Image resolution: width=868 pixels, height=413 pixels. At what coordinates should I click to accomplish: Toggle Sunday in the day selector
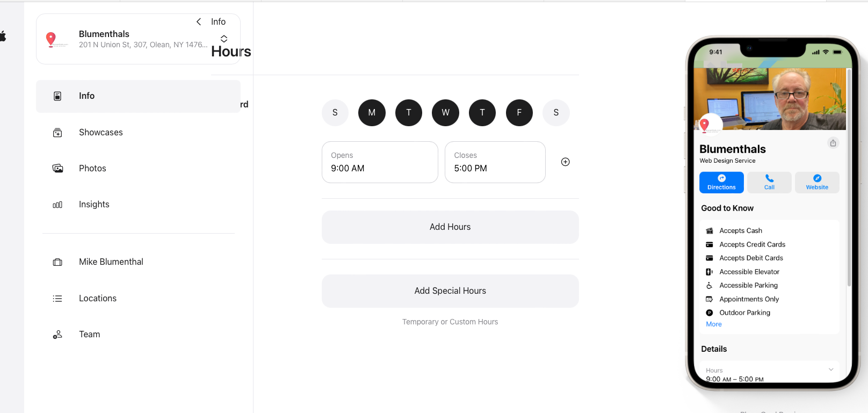point(335,113)
